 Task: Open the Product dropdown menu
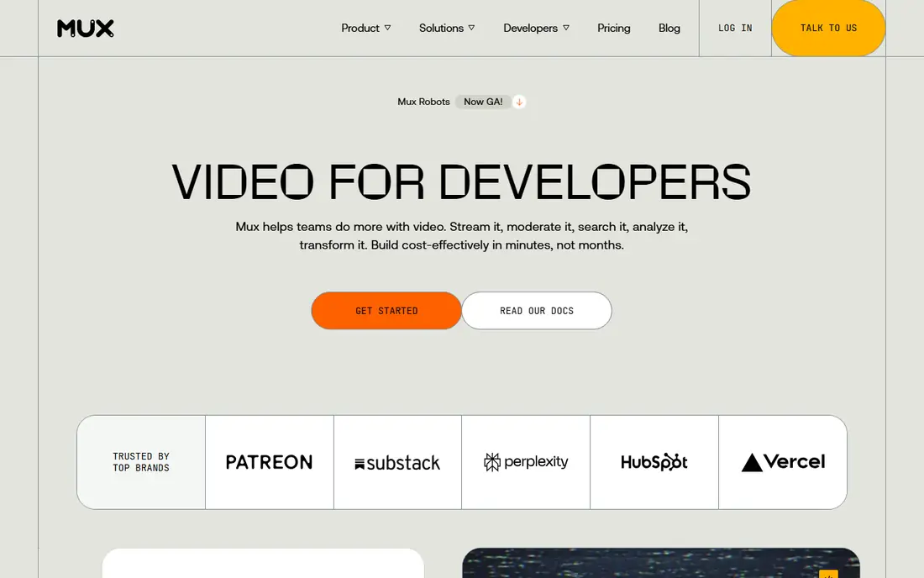[x=366, y=28]
